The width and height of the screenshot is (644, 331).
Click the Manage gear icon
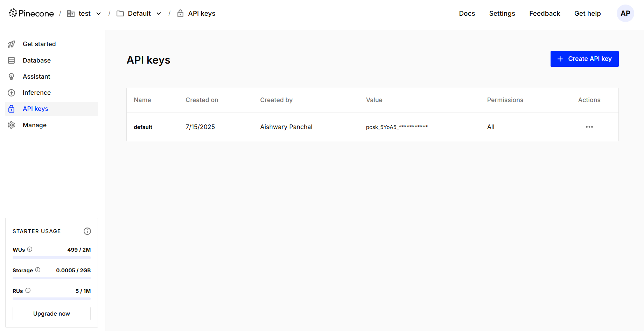pos(12,125)
